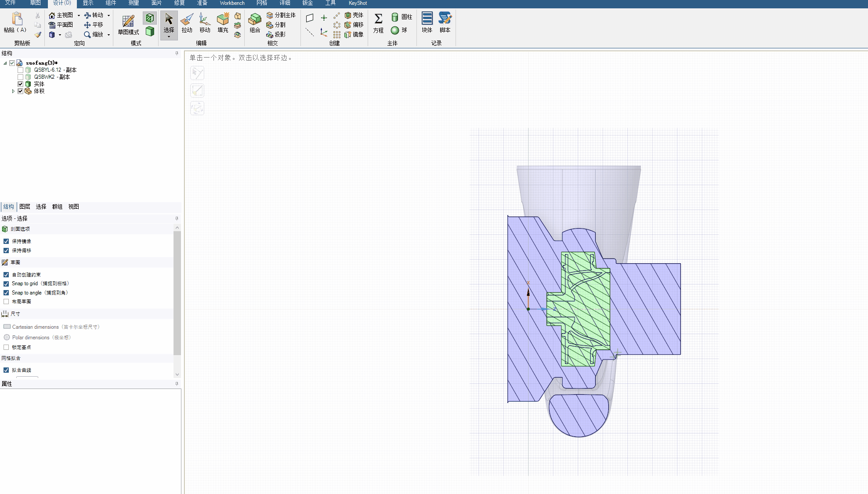Screen dimensions: 868x494
Task: Open the 转动 dropdown arrow
Action: click(x=108, y=15)
